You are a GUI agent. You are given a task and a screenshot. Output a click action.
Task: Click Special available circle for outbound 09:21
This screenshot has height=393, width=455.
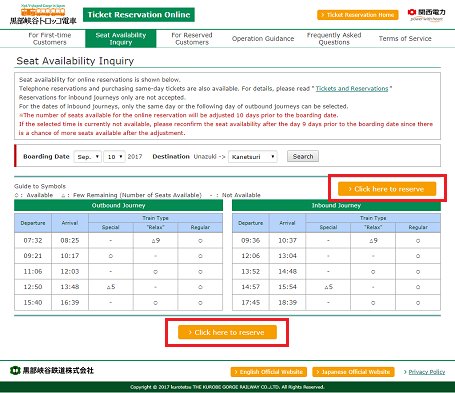click(111, 256)
